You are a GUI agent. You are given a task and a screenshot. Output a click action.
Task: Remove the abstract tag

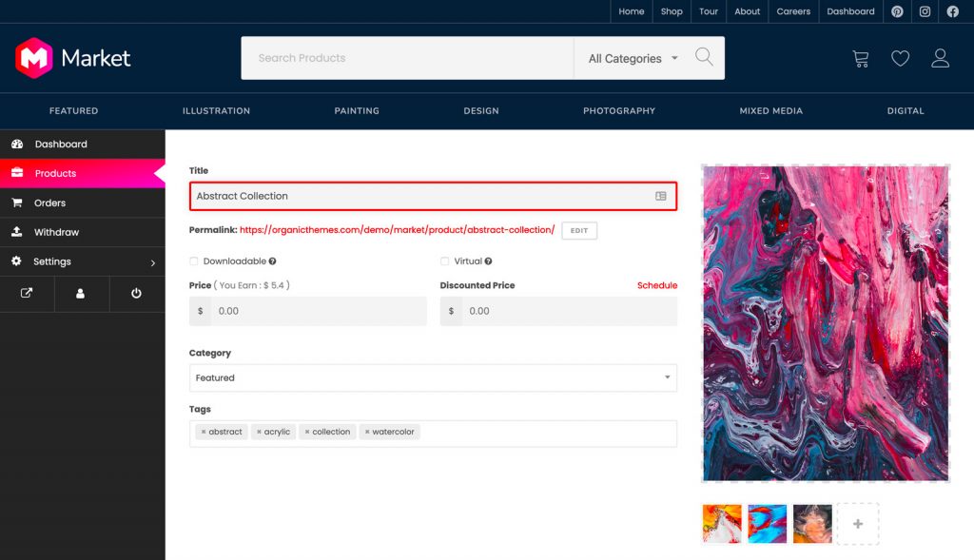(204, 432)
